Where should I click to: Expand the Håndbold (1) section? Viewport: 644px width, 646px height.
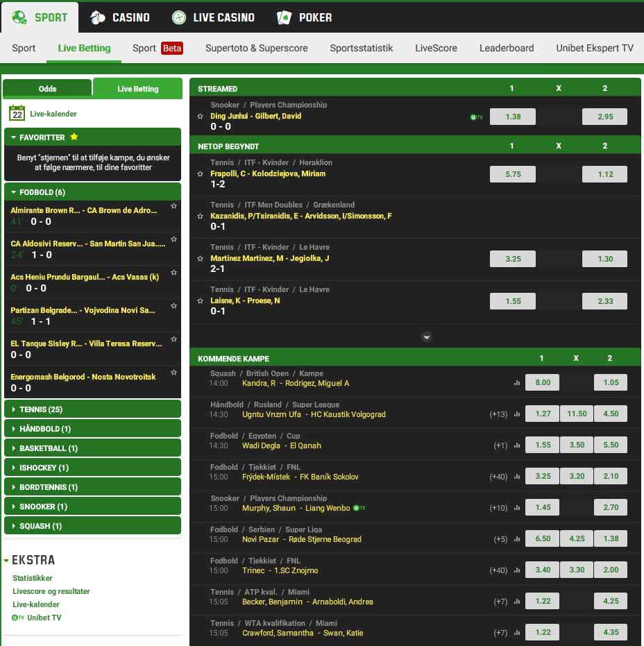point(93,429)
